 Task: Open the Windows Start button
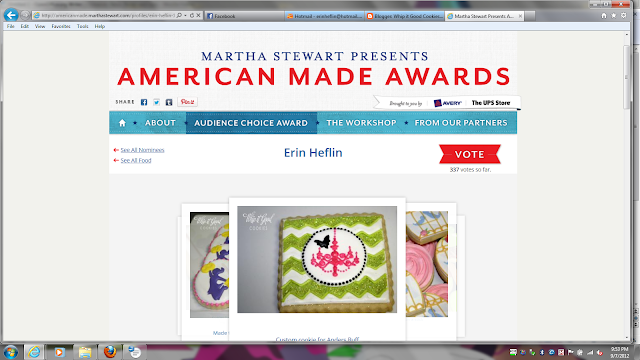click(x=10, y=352)
